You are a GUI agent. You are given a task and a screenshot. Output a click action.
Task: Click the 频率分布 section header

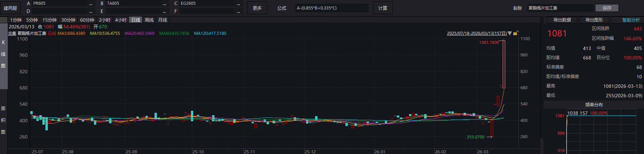click(594, 105)
